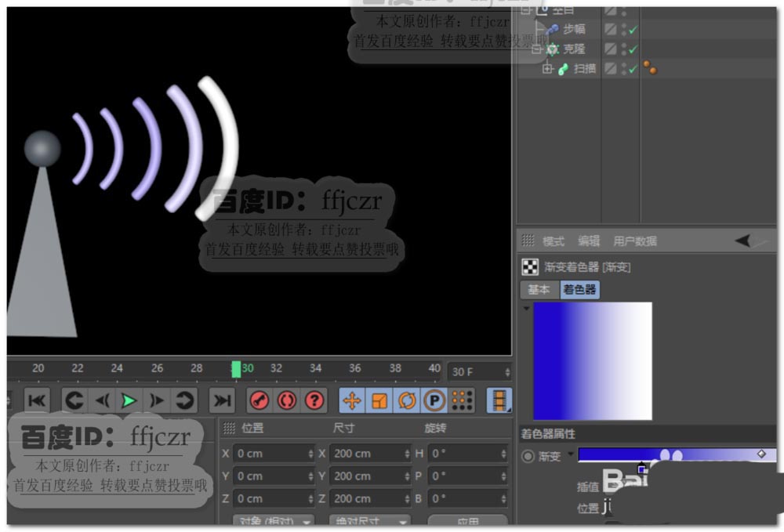Switch to the 基本 tab
784x532 pixels.
(x=539, y=290)
